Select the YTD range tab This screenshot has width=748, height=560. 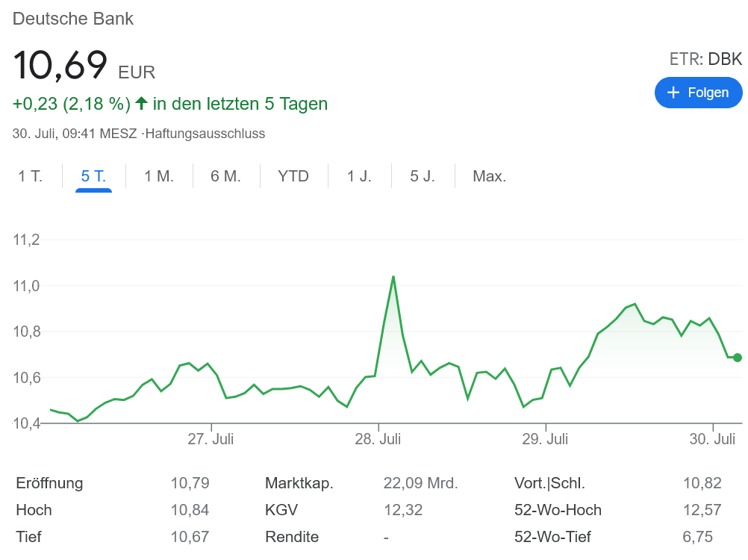[293, 177]
